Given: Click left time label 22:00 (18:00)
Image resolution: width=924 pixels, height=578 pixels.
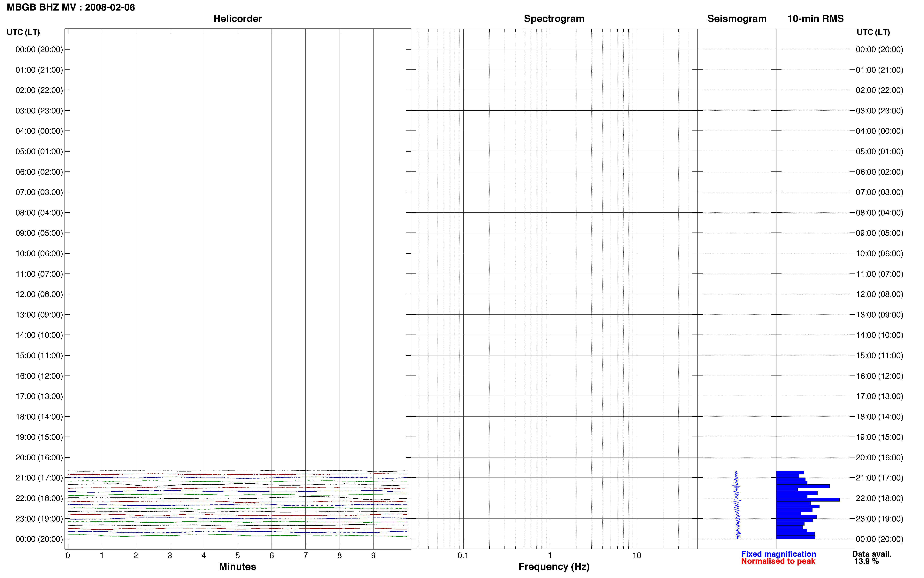Looking at the screenshot, I should [39, 498].
